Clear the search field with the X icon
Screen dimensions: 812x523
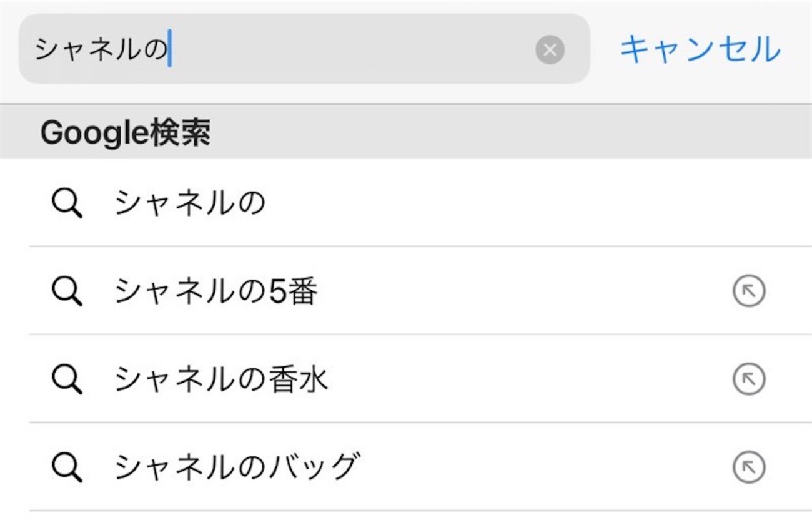[550, 50]
